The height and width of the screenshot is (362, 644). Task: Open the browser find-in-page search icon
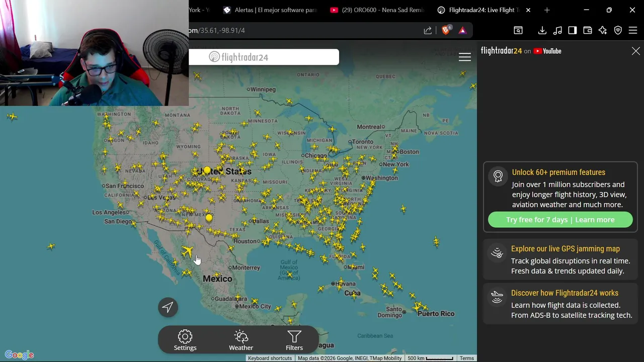click(518, 30)
